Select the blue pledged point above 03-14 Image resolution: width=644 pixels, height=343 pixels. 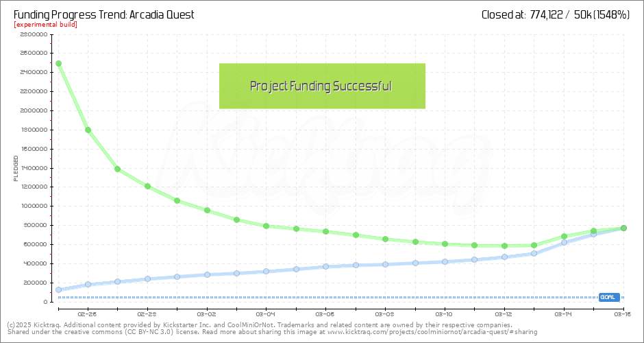564,242
